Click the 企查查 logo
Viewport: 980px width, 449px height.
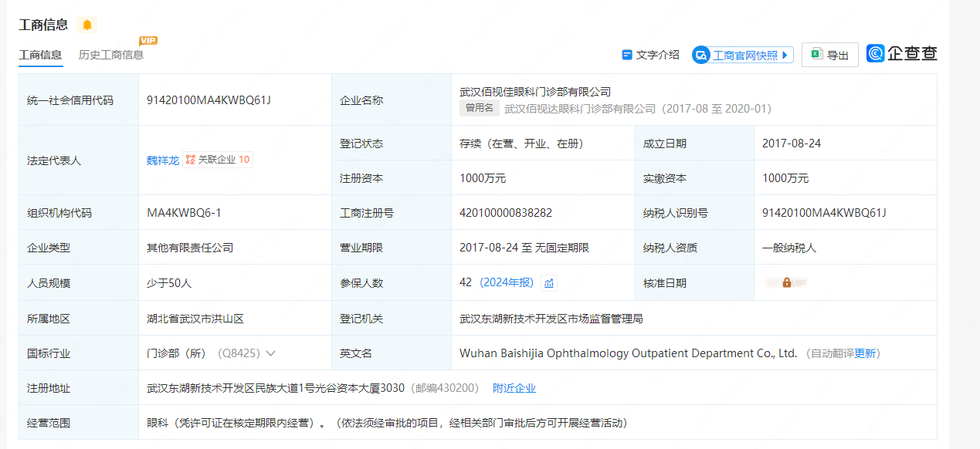point(902,53)
